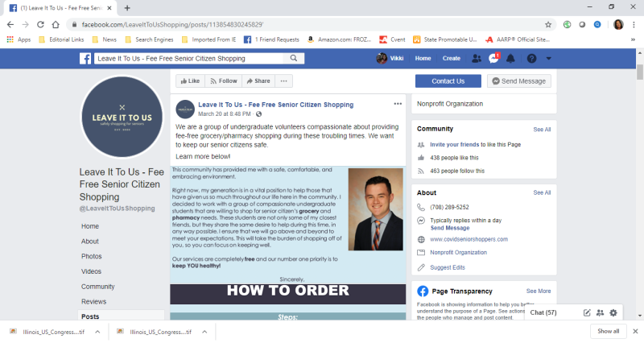Click See More in Page Transparency
The image size is (644, 343).
tap(539, 291)
